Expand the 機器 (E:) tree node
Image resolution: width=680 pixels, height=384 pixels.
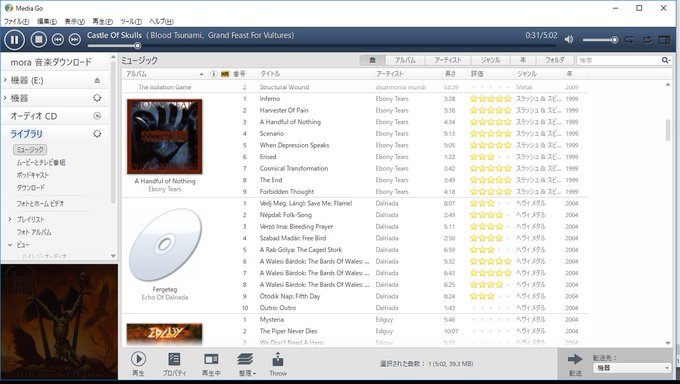[5, 80]
